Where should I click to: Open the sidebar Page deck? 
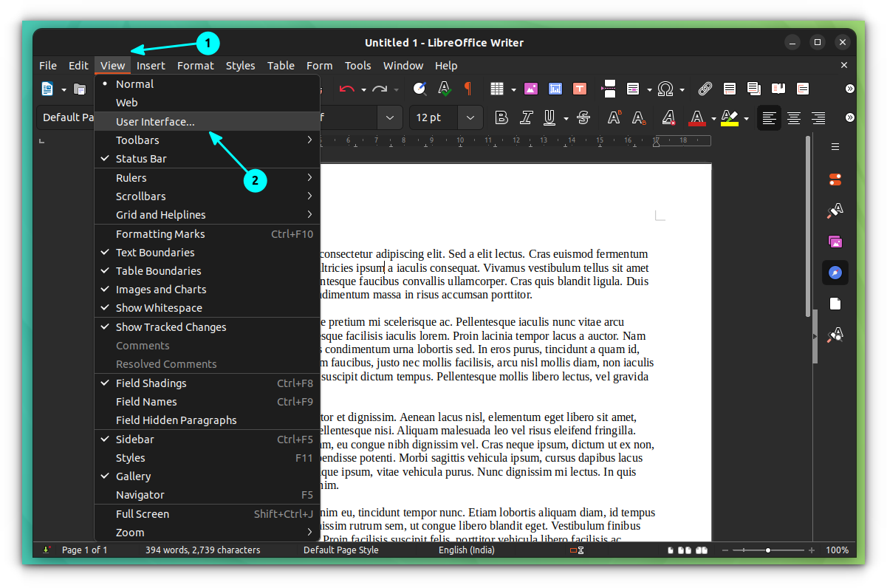[835, 304]
